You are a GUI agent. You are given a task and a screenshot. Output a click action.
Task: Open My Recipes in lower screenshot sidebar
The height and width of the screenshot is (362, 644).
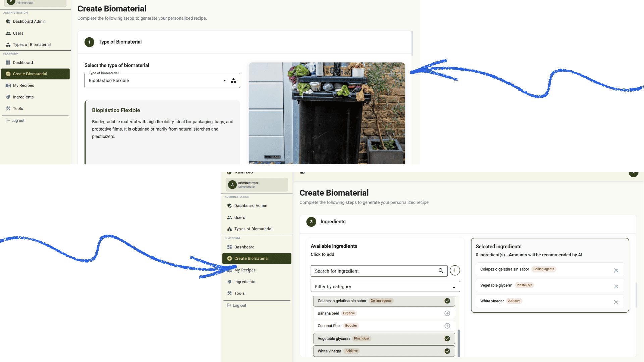[245, 270]
